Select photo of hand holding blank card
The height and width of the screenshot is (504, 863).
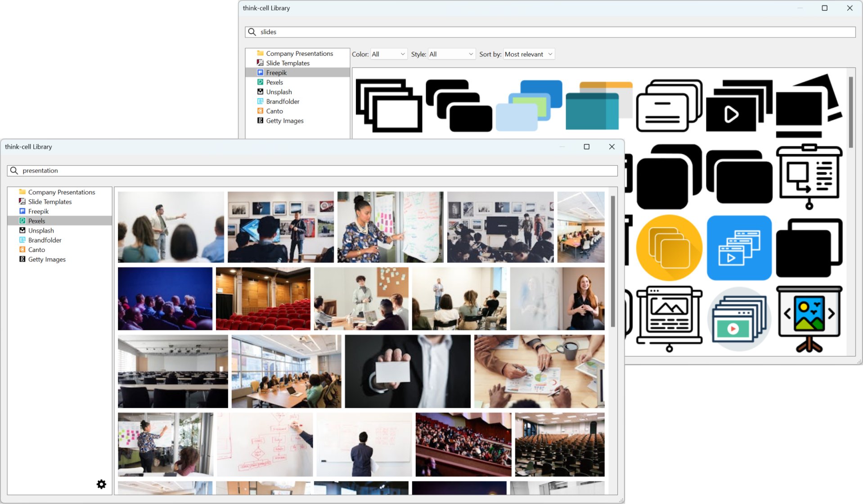(x=408, y=371)
